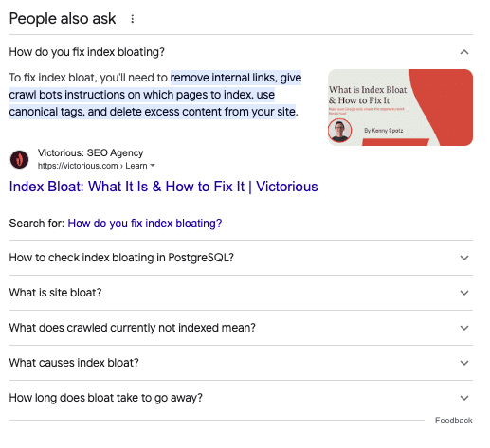
Task: Click "How to check index bloating in PostgreSQL?" question text
Action: point(121,258)
